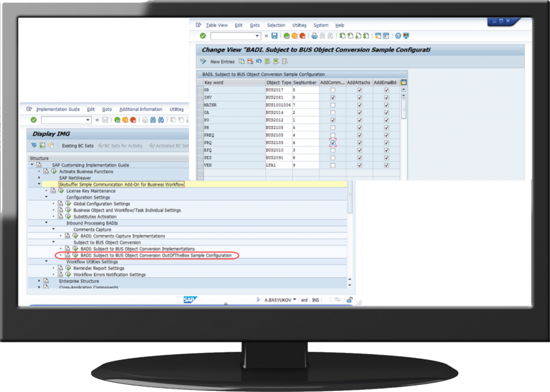Viewport: 550px width, 392px height.
Task: Open Help icon in Change View toolbar
Action: point(398,36)
